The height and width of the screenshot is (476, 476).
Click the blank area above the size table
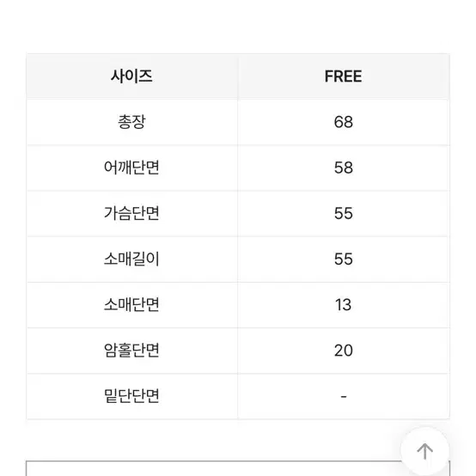pyautogui.click(x=238, y=27)
